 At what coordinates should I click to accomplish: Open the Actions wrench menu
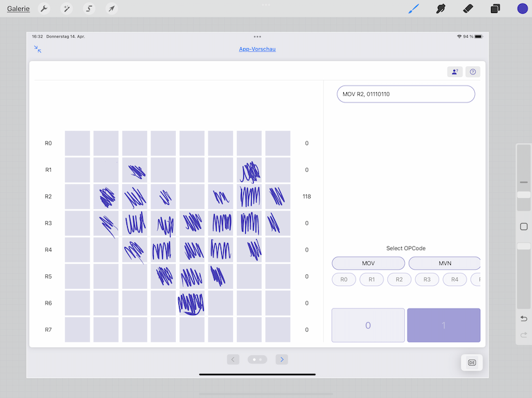[x=44, y=9]
